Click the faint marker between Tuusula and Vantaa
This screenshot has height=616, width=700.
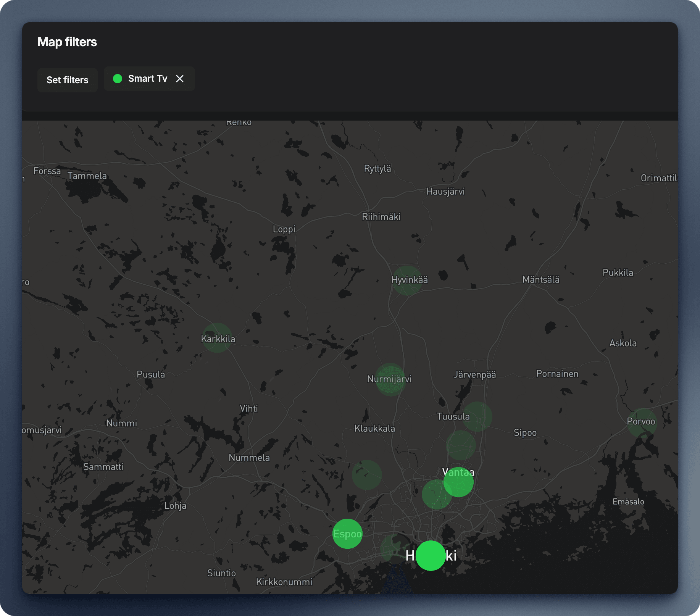point(461,445)
